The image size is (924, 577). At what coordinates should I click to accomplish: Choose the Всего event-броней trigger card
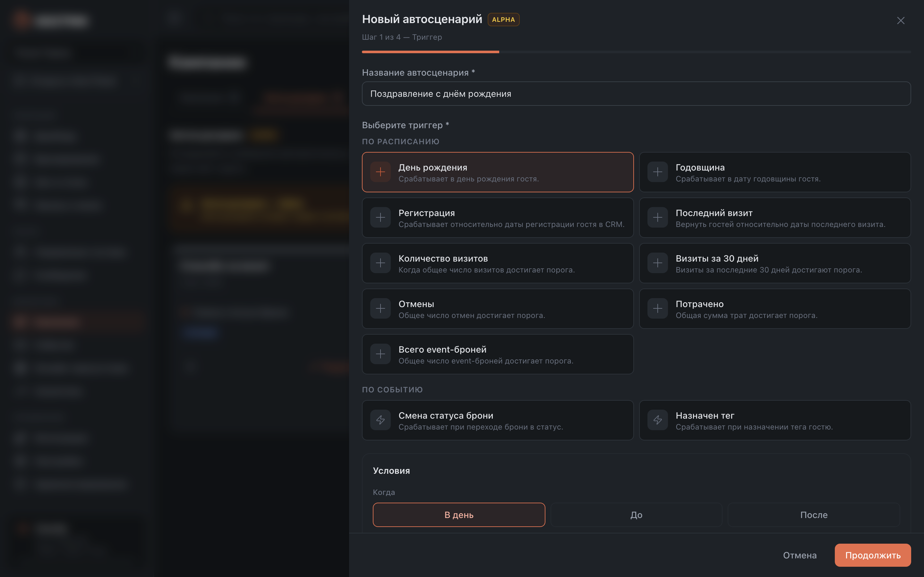pyautogui.click(x=498, y=354)
